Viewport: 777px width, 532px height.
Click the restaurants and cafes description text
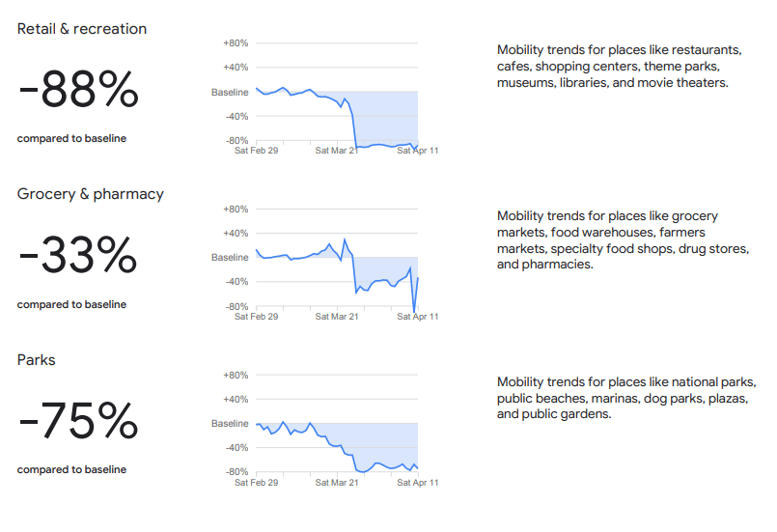pyautogui.click(x=619, y=66)
